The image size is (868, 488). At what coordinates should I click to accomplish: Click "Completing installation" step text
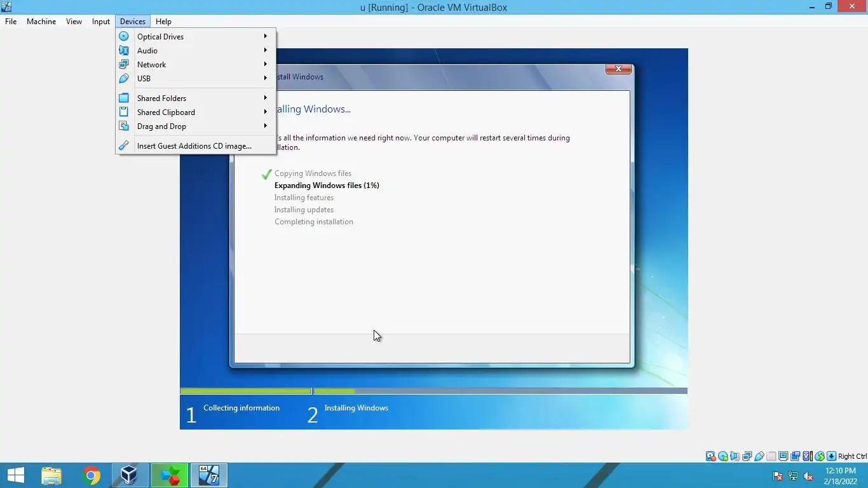pyautogui.click(x=314, y=222)
